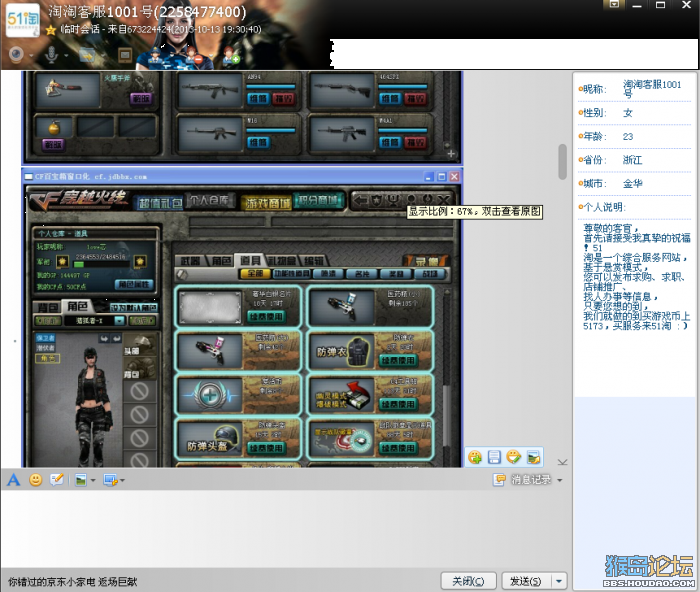
Task: Collapse the chat area with chevron arrow
Action: pyautogui.click(x=562, y=462)
